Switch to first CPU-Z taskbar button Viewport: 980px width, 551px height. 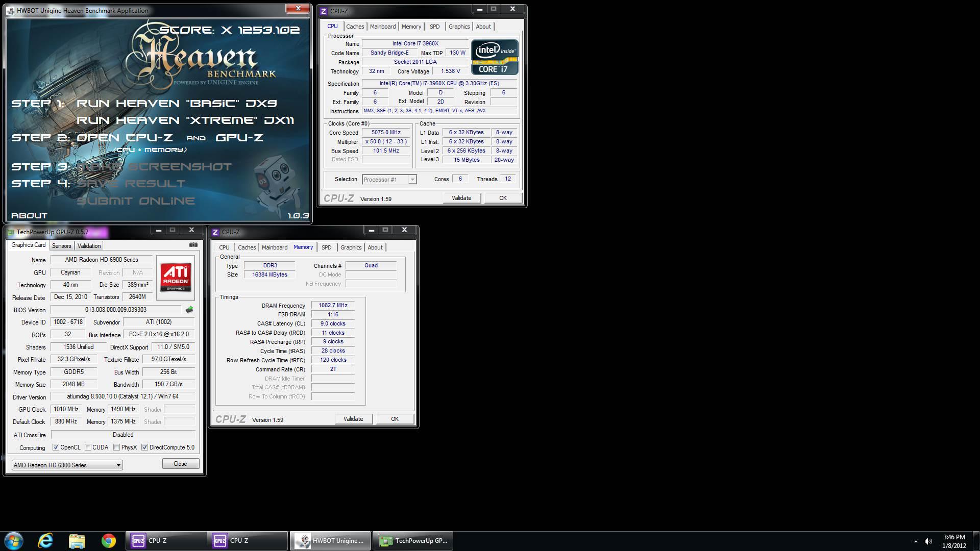[x=166, y=541]
